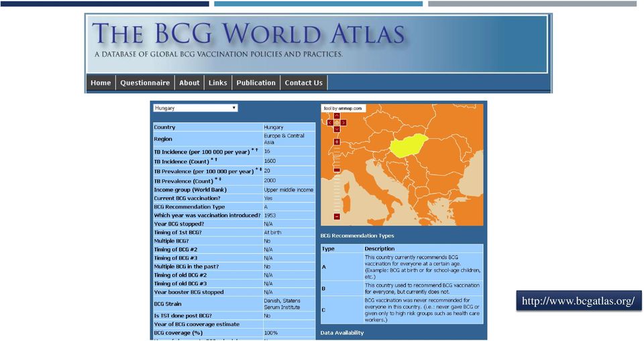
Task: Click The BCG World Atlas banner title
Action: point(248,34)
